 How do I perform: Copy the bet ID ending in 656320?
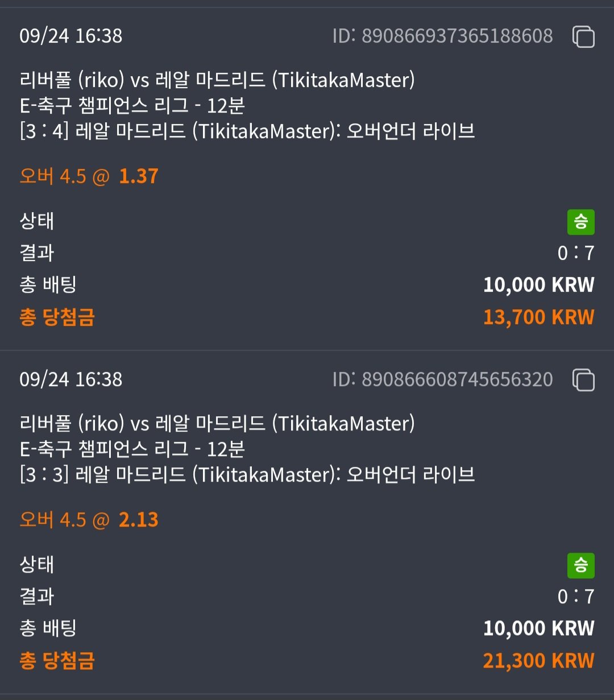[583, 380]
